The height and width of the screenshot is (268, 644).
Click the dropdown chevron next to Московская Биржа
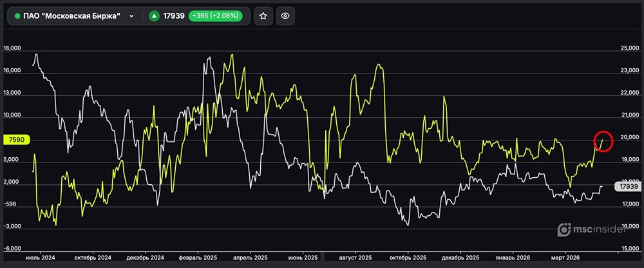(131, 16)
